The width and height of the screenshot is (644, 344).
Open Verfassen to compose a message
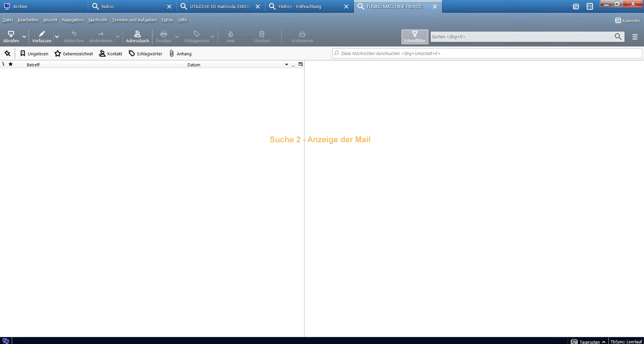click(42, 37)
